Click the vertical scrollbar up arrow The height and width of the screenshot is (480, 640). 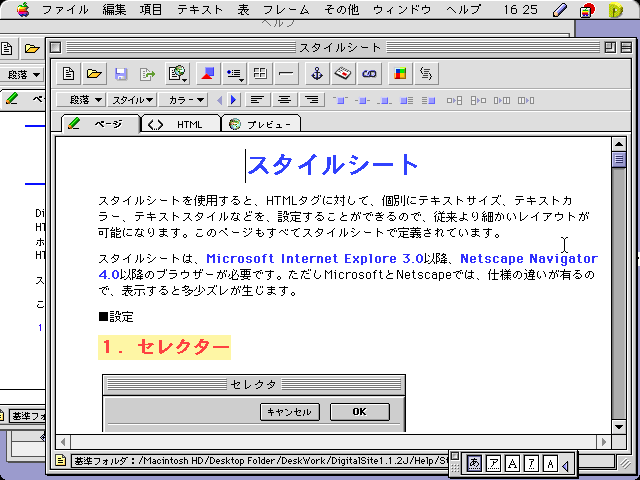[619, 144]
